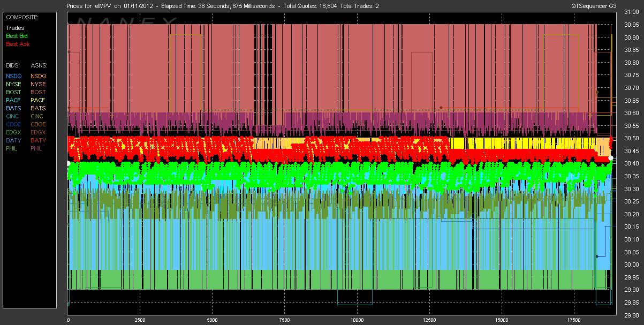Click the 17500 tick label on x-axis
This screenshot has height=325, width=644.
tap(573, 320)
